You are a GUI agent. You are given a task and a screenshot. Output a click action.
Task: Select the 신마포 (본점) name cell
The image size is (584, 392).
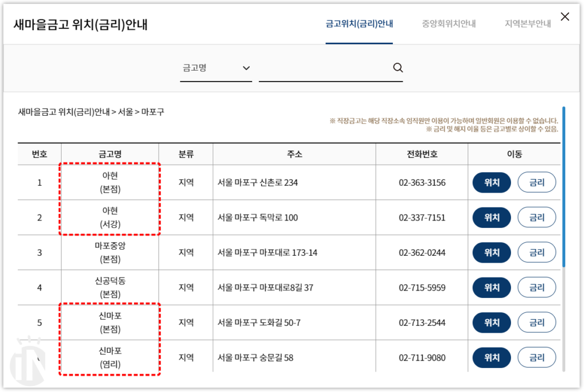tap(110, 322)
